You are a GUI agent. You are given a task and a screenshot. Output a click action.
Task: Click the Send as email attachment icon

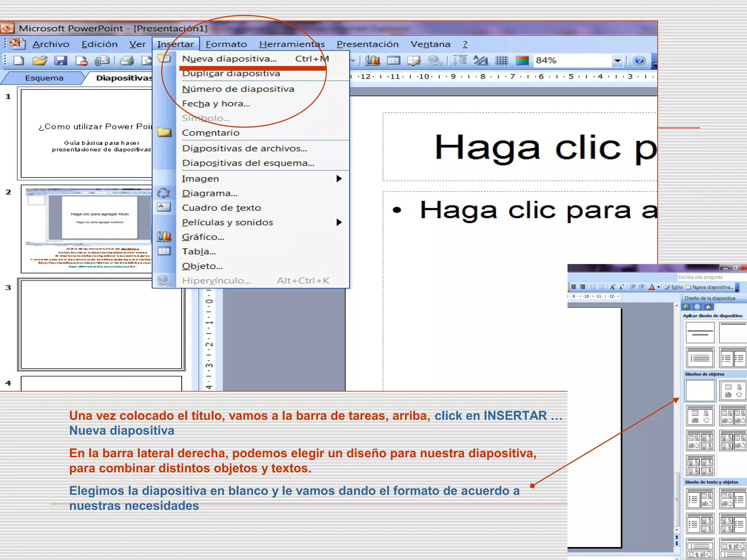coord(102,61)
